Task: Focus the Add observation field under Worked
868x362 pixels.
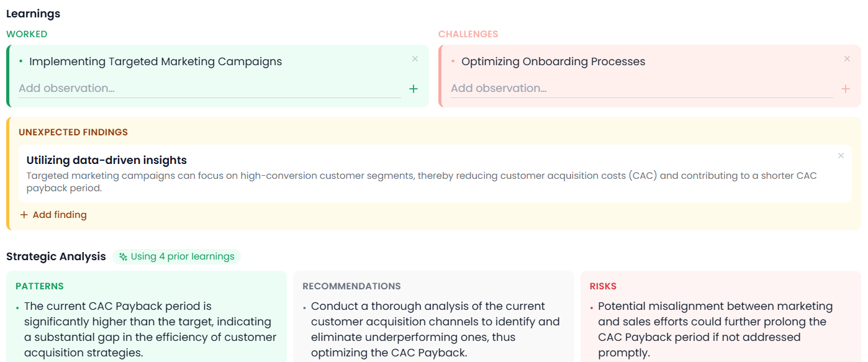Action: pyautogui.click(x=209, y=88)
